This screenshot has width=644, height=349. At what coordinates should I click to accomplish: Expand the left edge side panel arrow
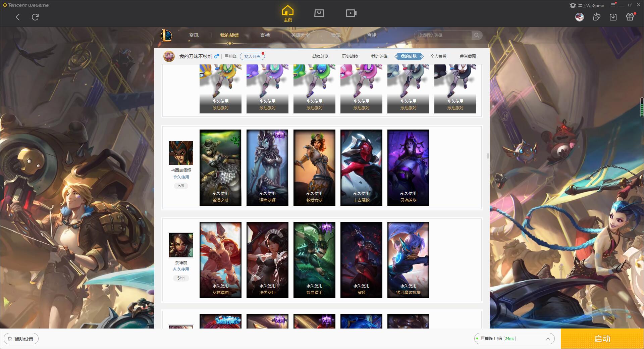click(x=2, y=187)
